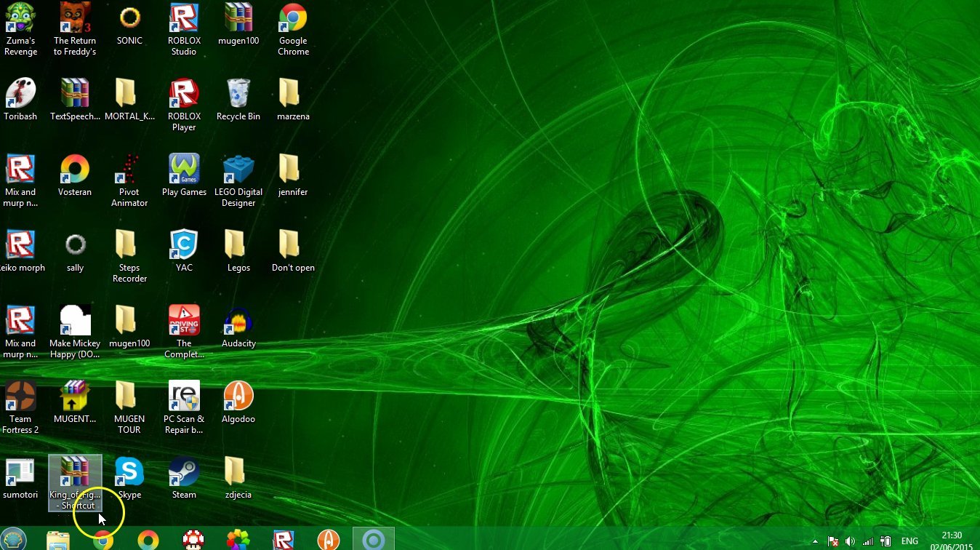The image size is (980, 550).
Task: Select the Audacity desktop shortcut
Action: pyautogui.click(x=238, y=327)
